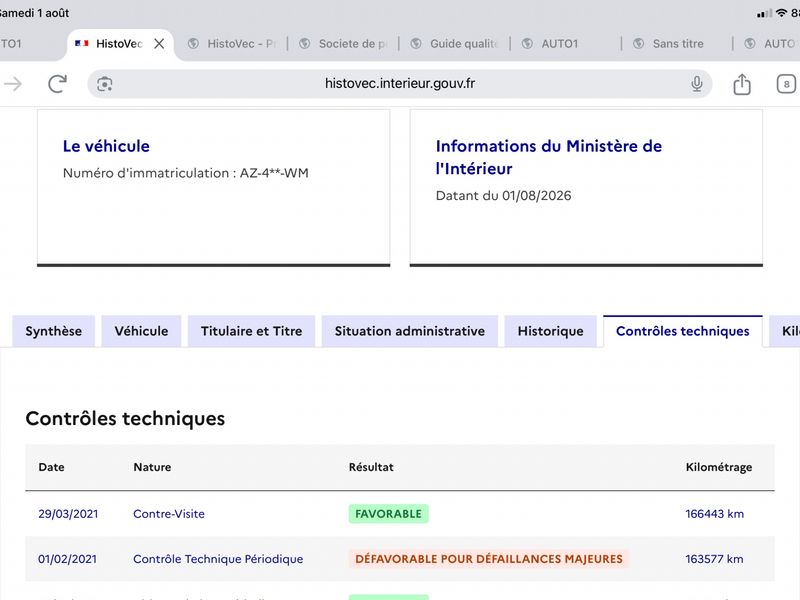The image size is (800, 600).
Task: Select the Contrôles techniques tab
Action: coord(683,331)
